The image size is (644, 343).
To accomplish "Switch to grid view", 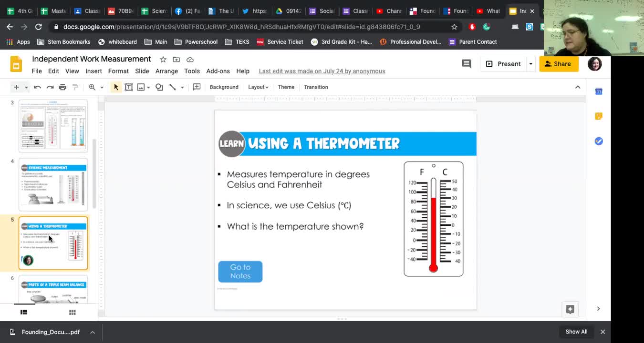I will [x=73, y=312].
